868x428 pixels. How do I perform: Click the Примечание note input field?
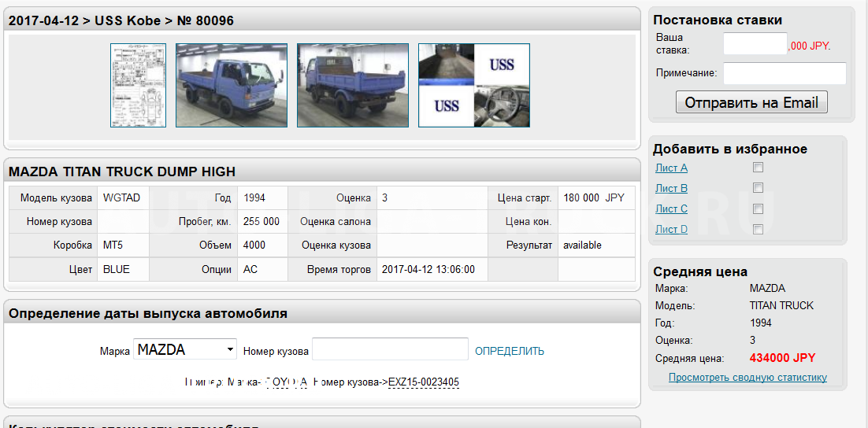(x=785, y=73)
